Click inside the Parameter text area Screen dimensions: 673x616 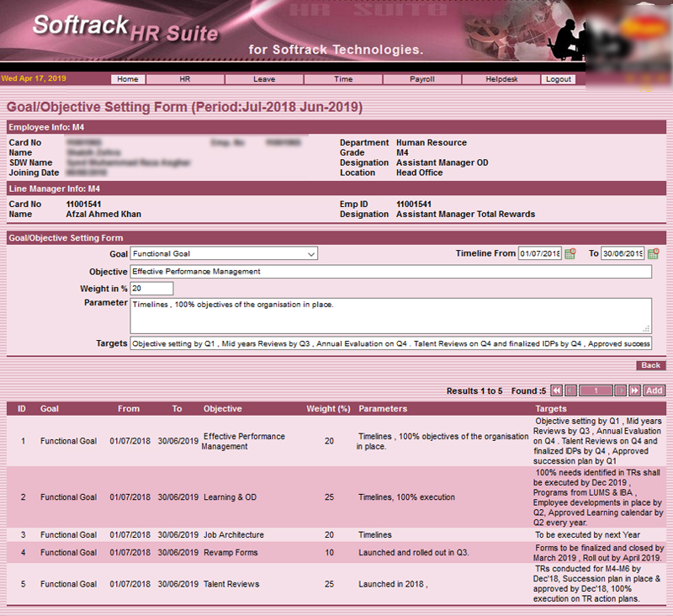tap(390, 315)
